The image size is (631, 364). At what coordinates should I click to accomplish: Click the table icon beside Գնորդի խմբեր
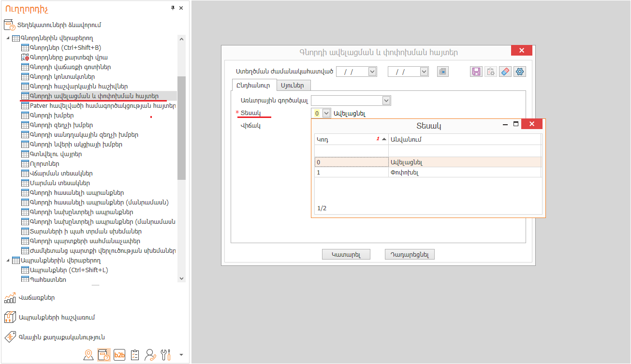tap(25, 116)
